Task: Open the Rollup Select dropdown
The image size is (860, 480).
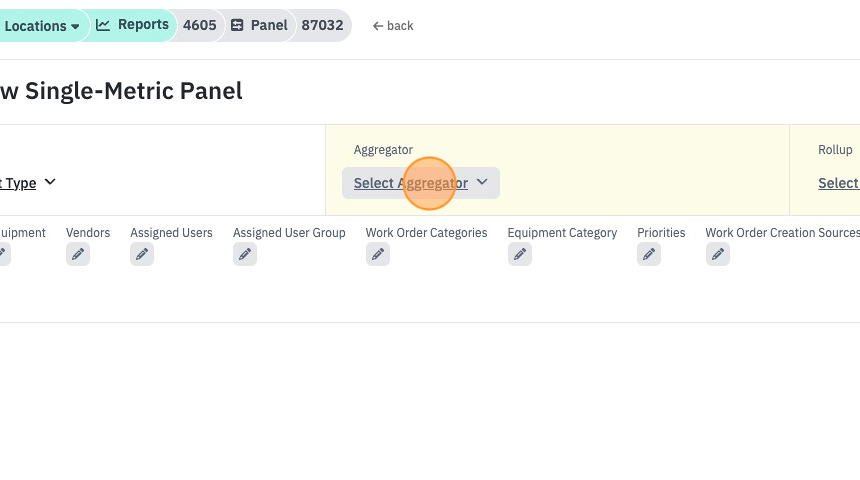Action: click(839, 183)
